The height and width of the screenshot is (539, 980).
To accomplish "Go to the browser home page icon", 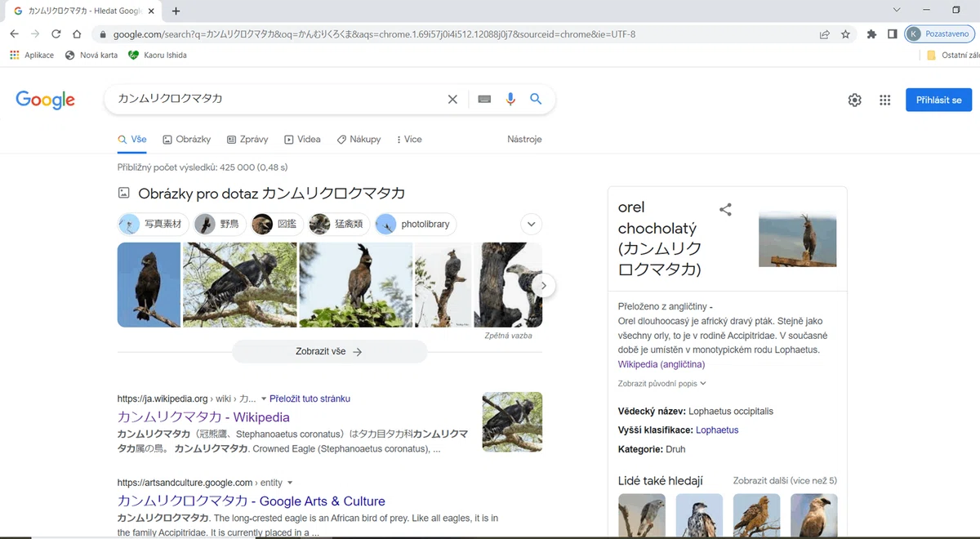I will point(77,34).
